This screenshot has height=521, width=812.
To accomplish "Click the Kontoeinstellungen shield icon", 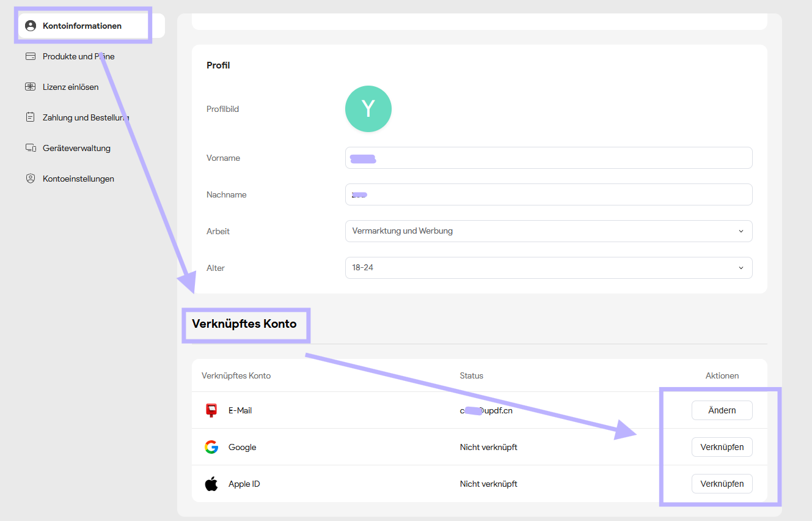I will pos(31,179).
